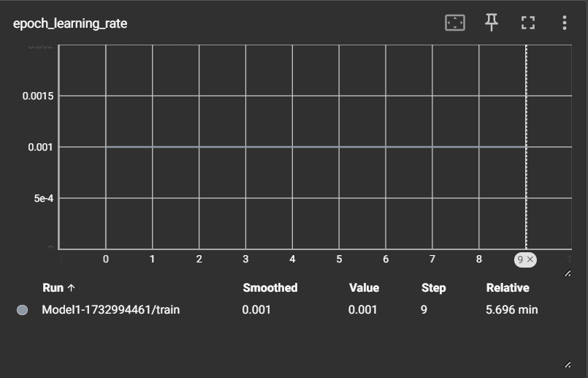
Task: Click the 5.696 min relative time cell
Action: pos(511,310)
